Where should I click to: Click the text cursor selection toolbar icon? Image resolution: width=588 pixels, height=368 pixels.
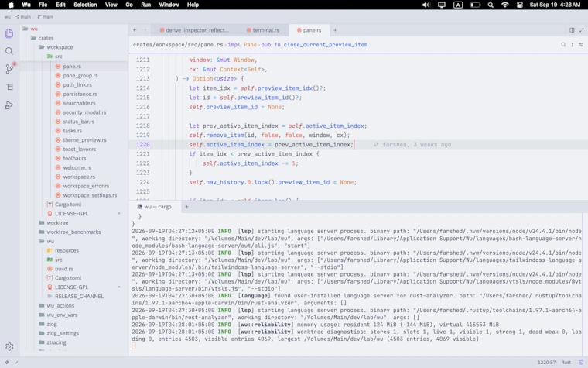click(572, 45)
